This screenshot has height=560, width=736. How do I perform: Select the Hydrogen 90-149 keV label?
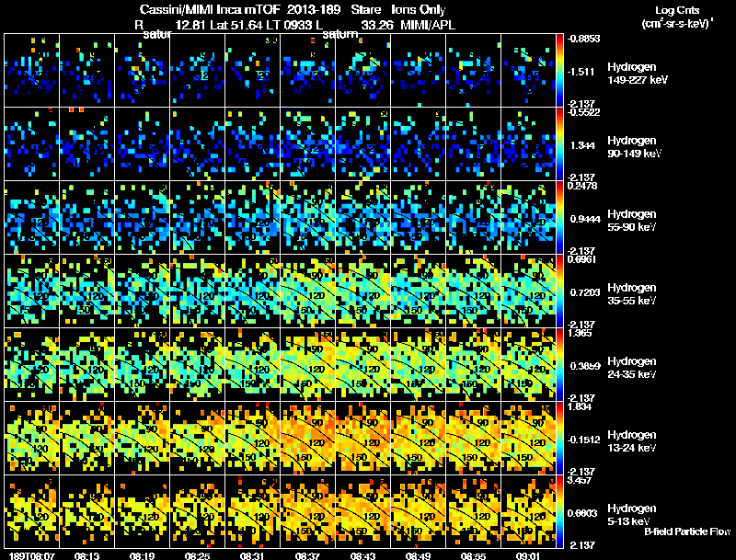634,147
